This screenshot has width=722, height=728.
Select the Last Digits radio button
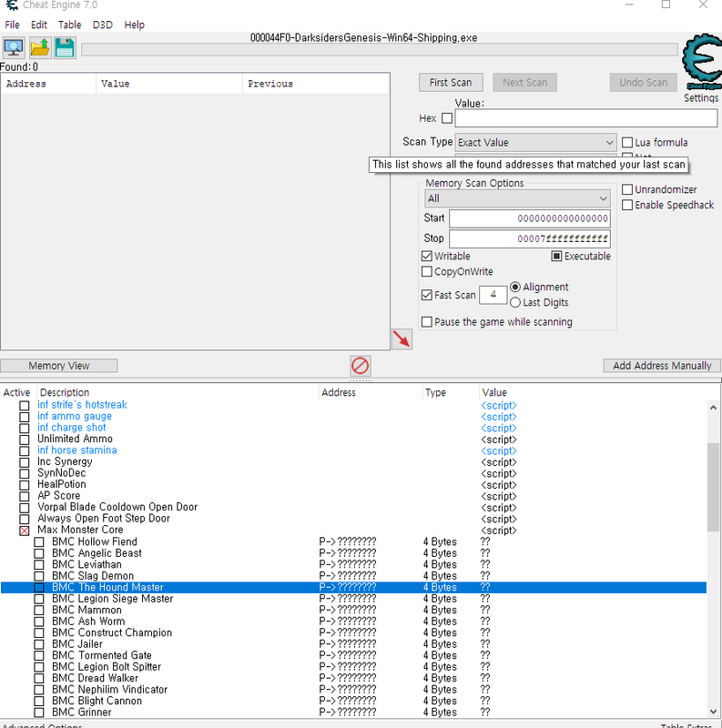(x=514, y=303)
